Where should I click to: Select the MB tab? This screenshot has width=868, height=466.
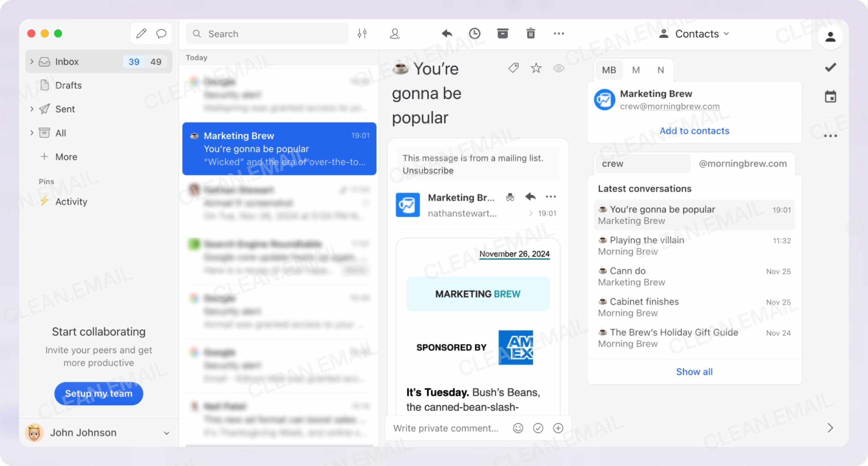[609, 70]
